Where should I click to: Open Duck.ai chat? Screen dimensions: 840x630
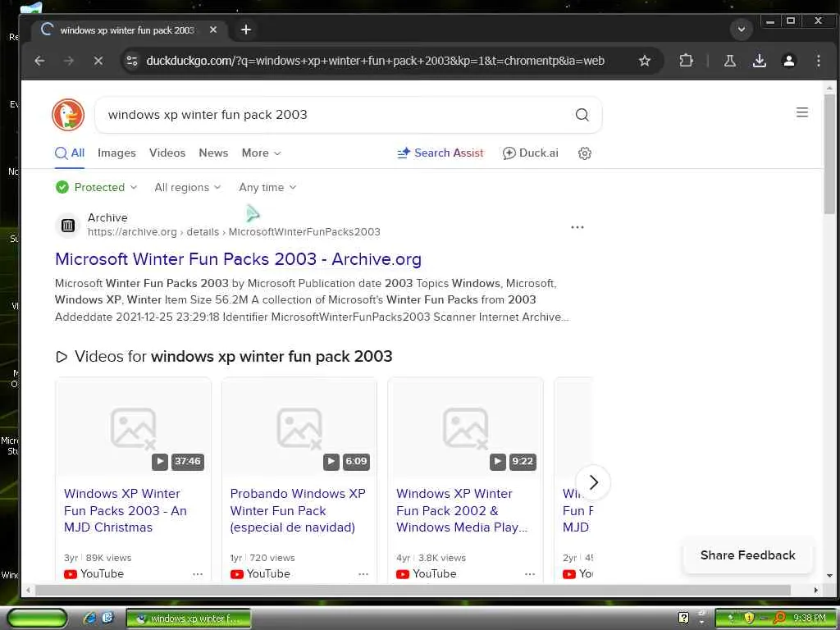click(531, 153)
